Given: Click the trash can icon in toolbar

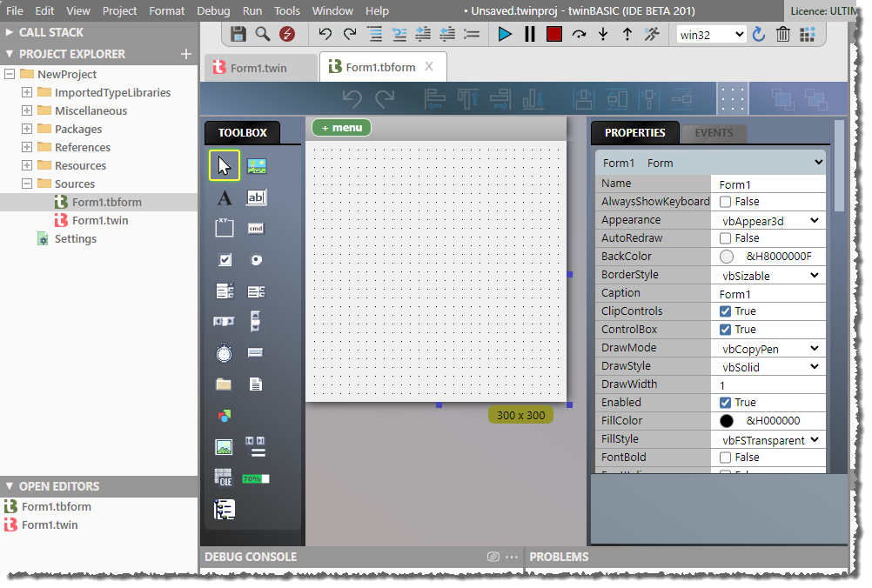Looking at the screenshot, I should point(782,34).
